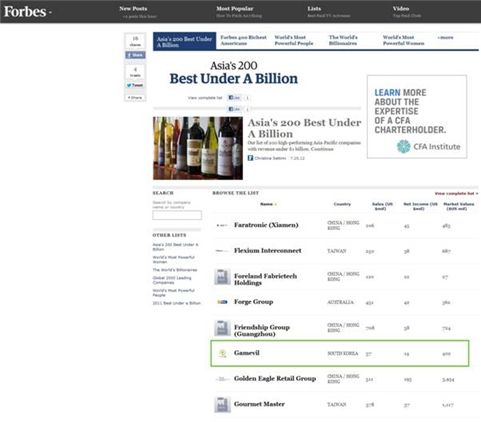
Task: Click the +Share button in sidebar
Action: [135, 98]
